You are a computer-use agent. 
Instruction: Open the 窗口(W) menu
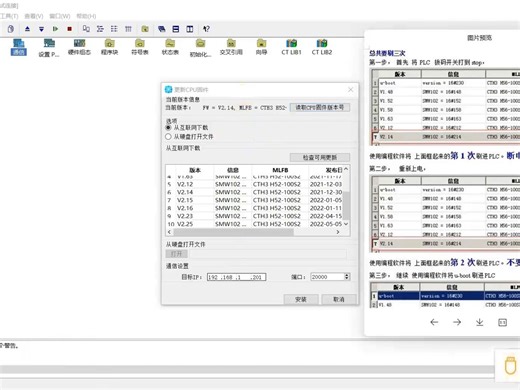(x=60, y=16)
